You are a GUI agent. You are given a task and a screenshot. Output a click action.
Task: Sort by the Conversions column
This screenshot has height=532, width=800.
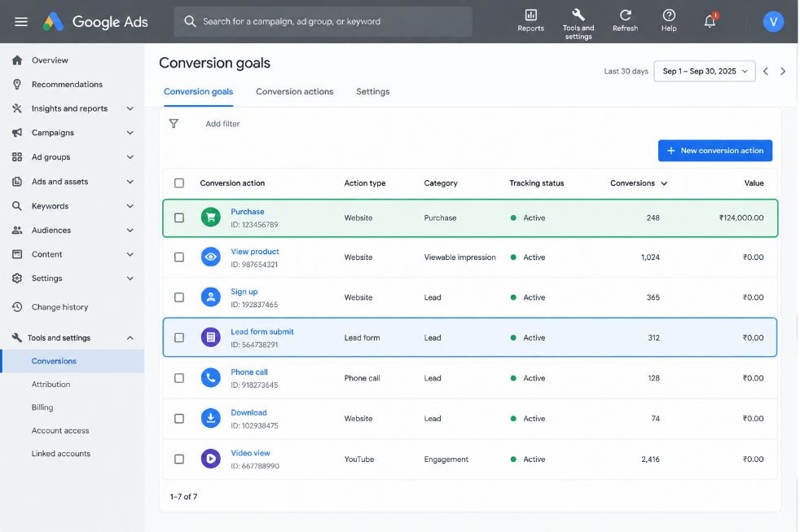[x=638, y=183]
